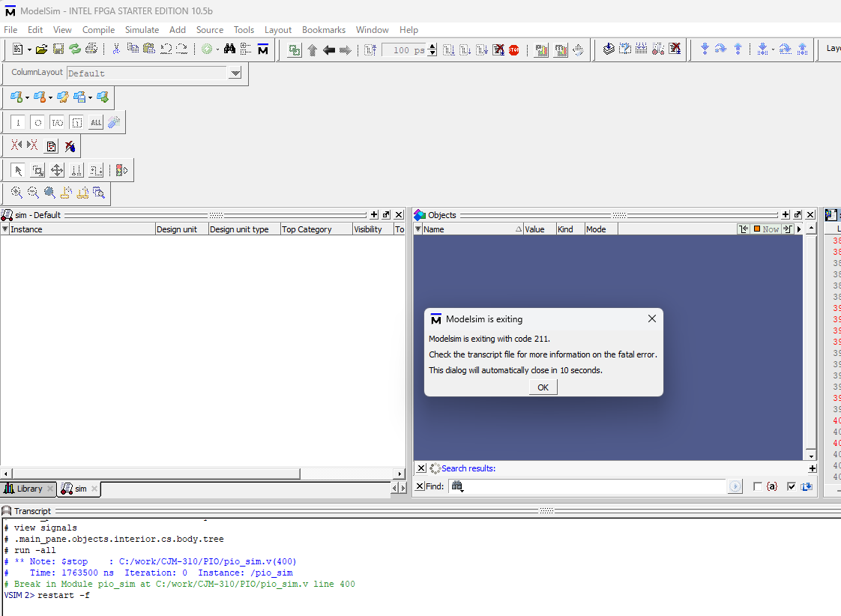Open the ColumnLayout dropdown arrow
Viewport: 841px width, 616px height.
pyautogui.click(x=235, y=73)
